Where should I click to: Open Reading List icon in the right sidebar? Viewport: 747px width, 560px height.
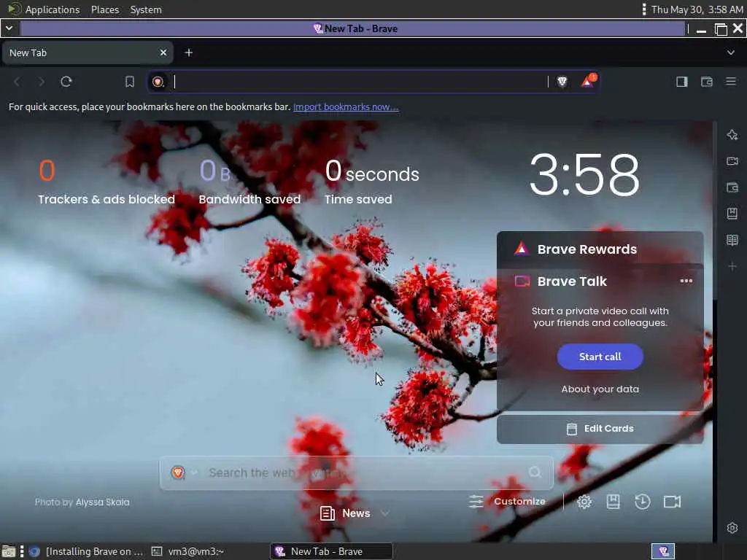[x=732, y=239]
